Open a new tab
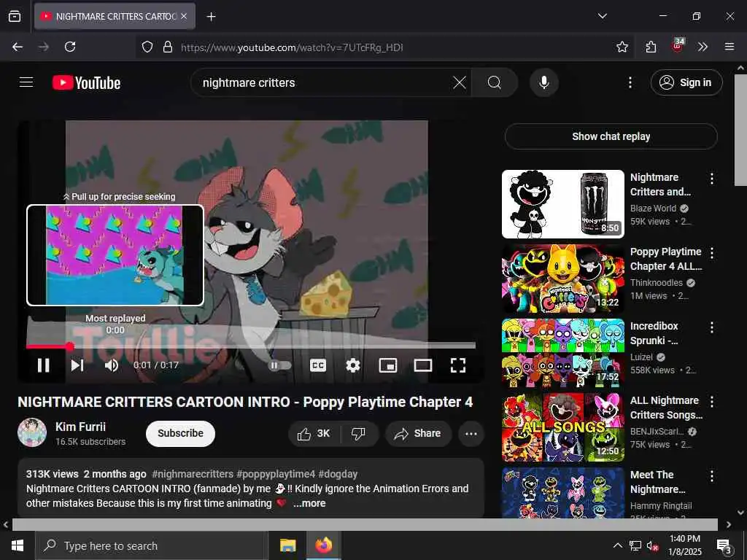This screenshot has width=747, height=560. tap(211, 17)
